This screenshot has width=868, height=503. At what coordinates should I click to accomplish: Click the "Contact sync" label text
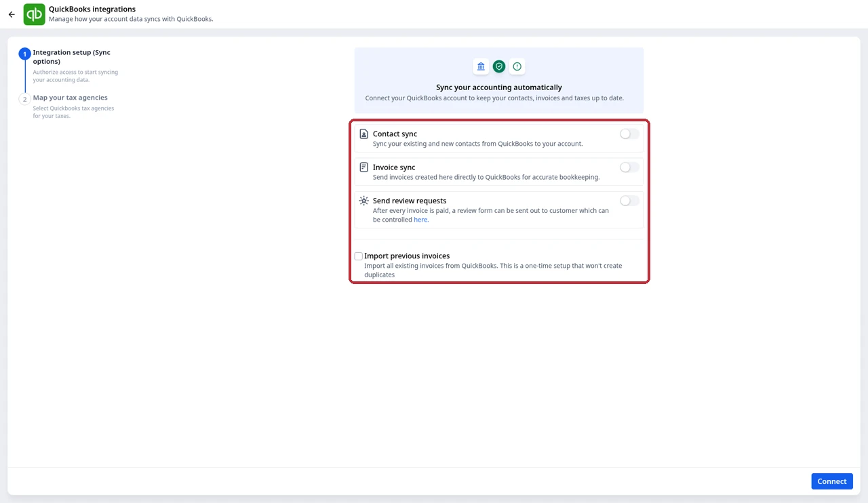(x=395, y=134)
